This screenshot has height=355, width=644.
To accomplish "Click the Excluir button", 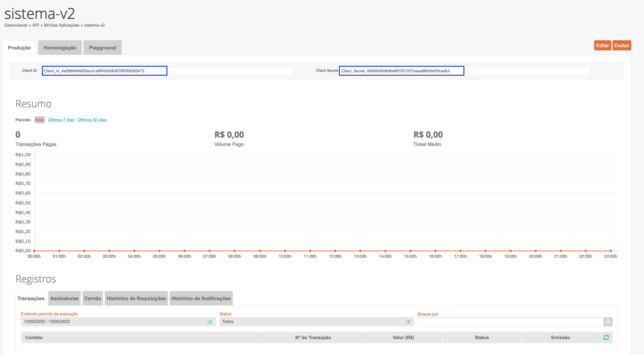I will point(622,45).
